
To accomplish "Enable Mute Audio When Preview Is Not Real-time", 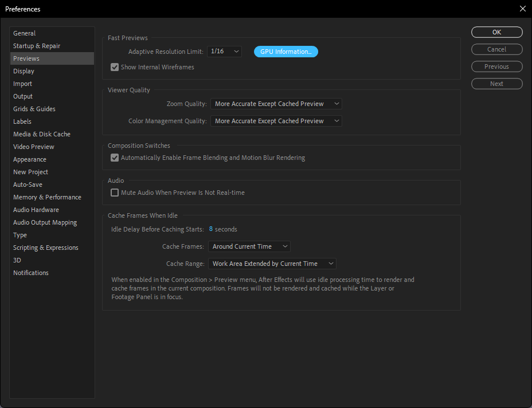I will click(x=115, y=193).
